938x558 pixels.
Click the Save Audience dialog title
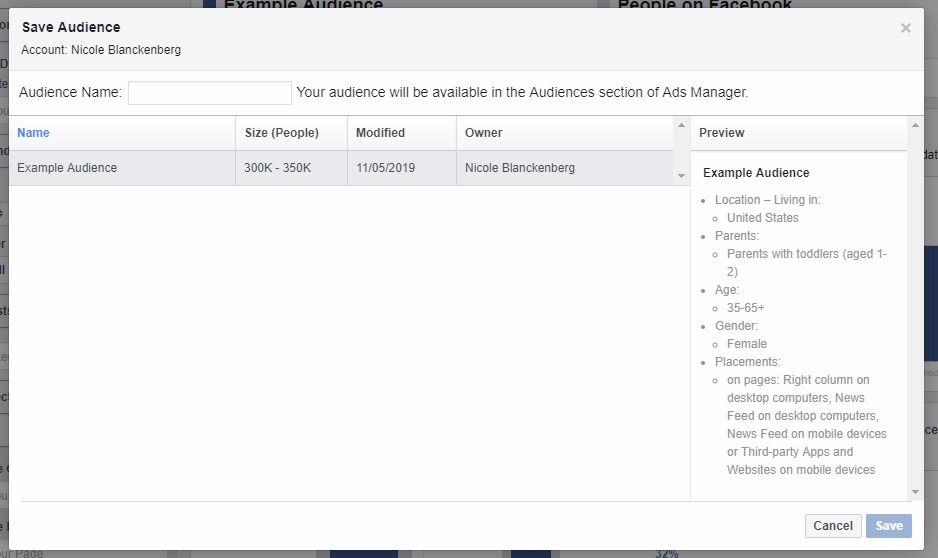tap(71, 27)
